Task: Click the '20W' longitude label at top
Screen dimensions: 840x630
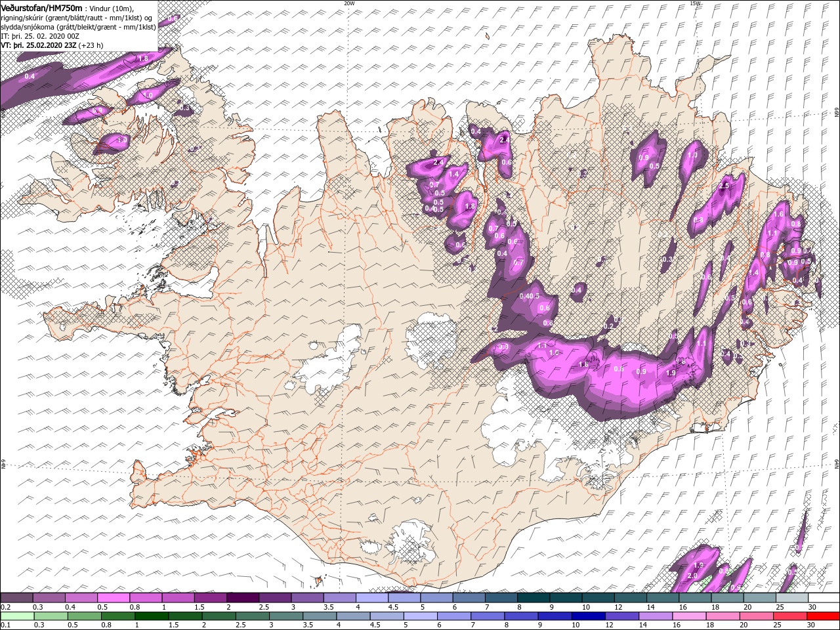Action: click(349, 3)
